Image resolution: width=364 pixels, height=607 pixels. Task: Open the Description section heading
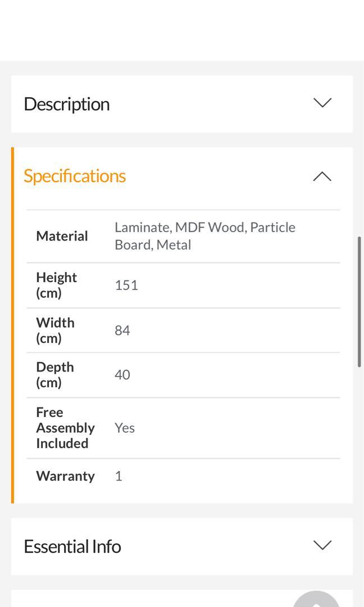pyautogui.click(x=67, y=104)
